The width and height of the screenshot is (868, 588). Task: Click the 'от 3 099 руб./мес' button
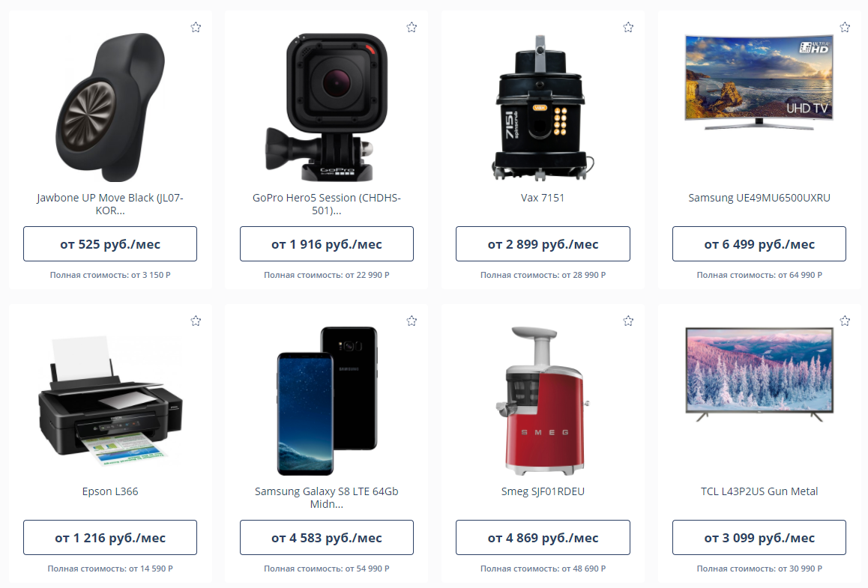(x=759, y=538)
